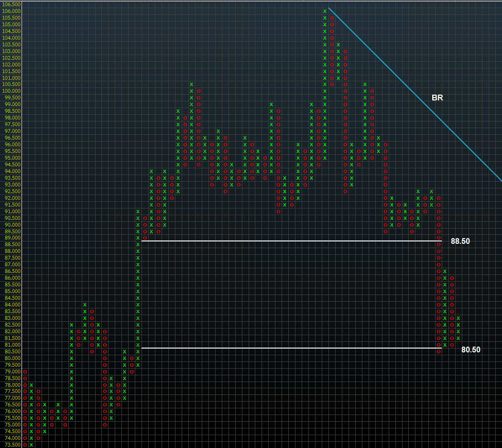
Task: Choose the 80.000 price axis label
Action: click(x=12, y=358)
